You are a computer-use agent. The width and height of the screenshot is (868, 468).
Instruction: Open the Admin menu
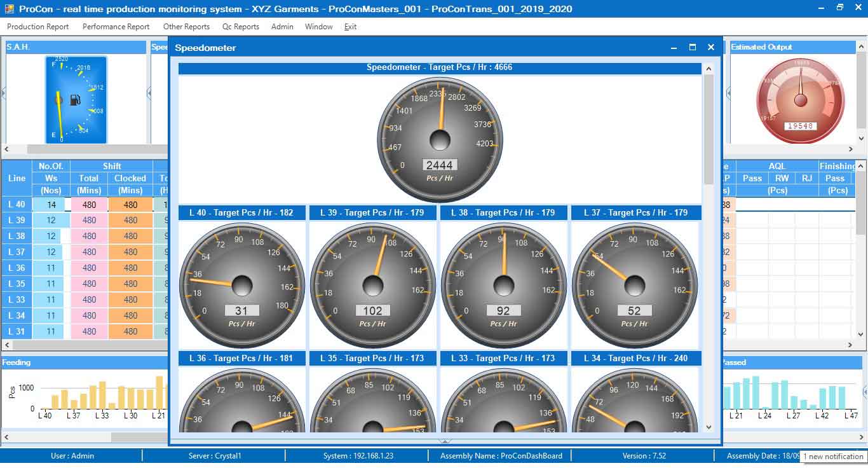coord(282,27)
